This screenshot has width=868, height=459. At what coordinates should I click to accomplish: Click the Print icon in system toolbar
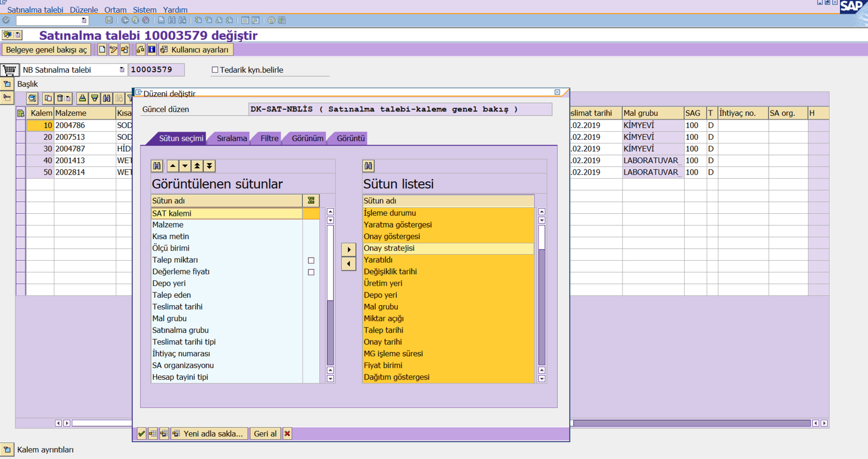[x=161, y=20]
